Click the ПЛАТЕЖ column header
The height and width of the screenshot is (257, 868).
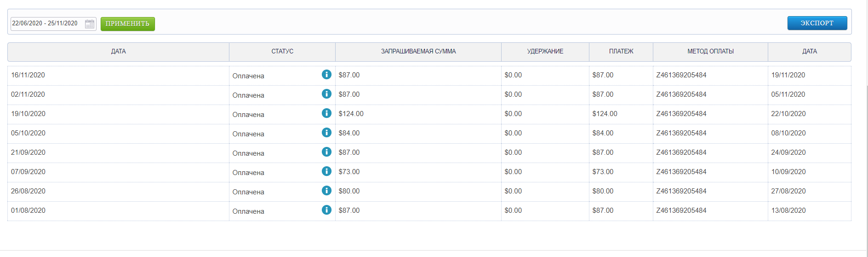[621, 52]
